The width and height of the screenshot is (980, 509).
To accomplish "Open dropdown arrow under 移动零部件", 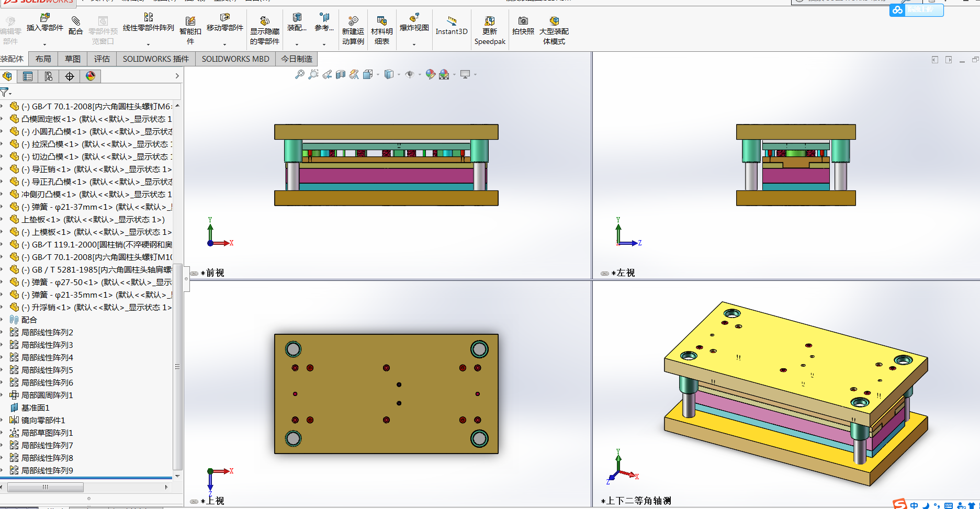I will (x=224, y=45).
